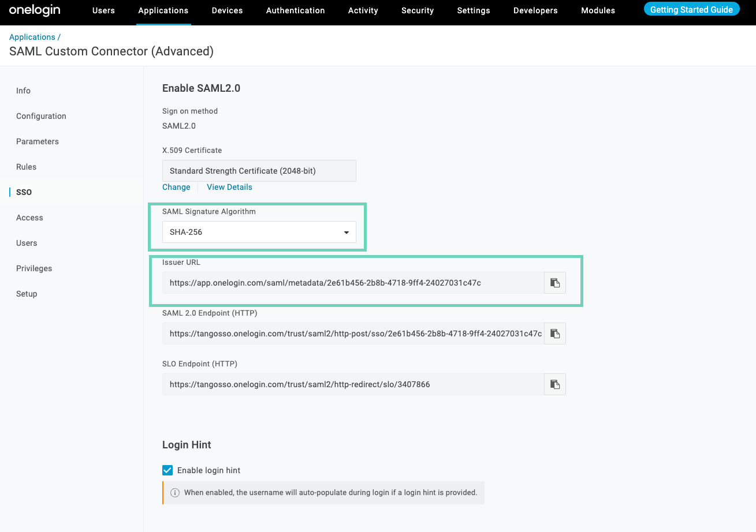Follow the Applications breadcrumb link

[32, 37]
